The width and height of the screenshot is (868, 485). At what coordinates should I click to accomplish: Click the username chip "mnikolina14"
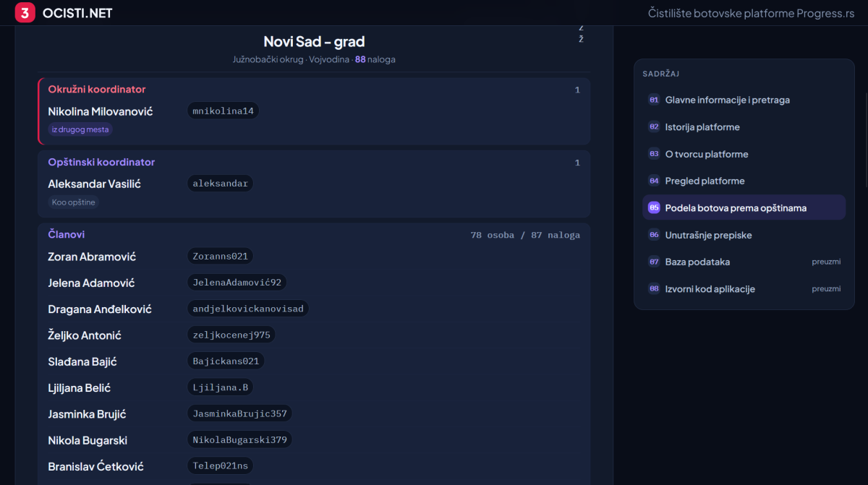pos(224,111)
